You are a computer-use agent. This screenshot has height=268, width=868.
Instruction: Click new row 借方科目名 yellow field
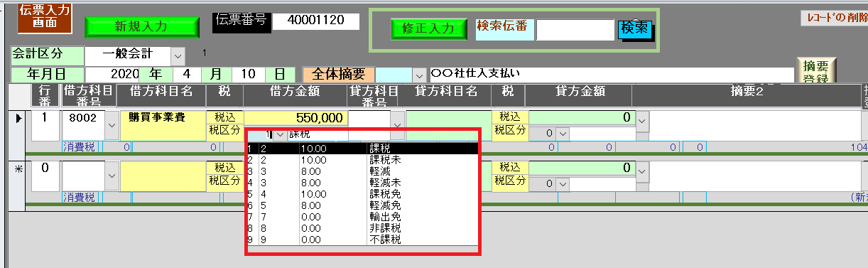tap(163, 176)
